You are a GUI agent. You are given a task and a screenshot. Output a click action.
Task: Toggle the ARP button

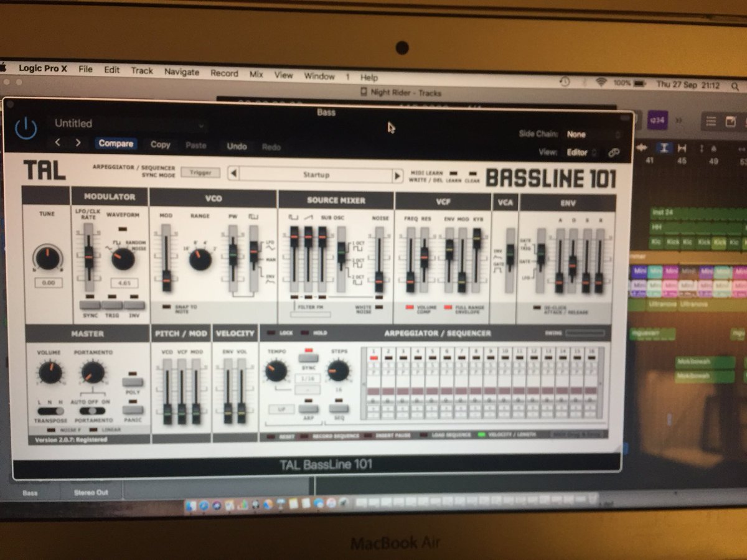tap(308, 409)
